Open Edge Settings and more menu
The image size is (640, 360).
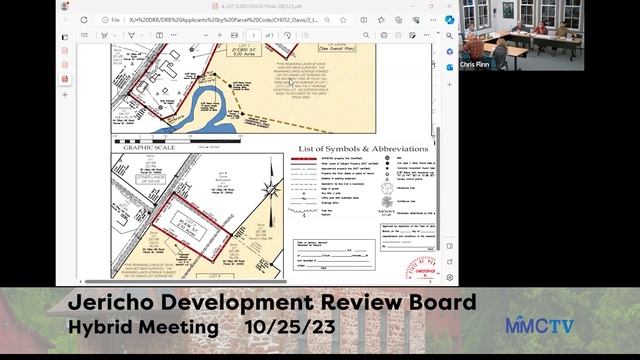[433, 20]
